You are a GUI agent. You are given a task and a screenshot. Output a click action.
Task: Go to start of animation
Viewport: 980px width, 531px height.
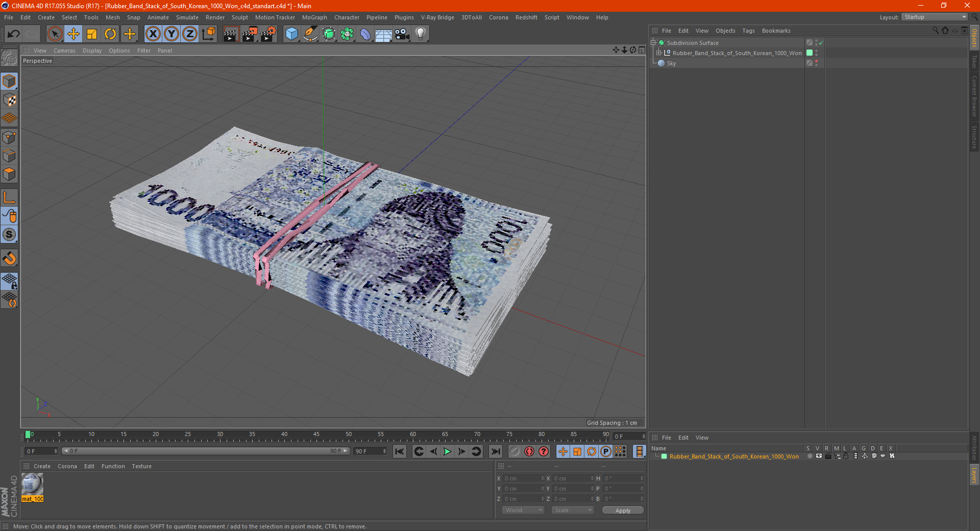400,451
